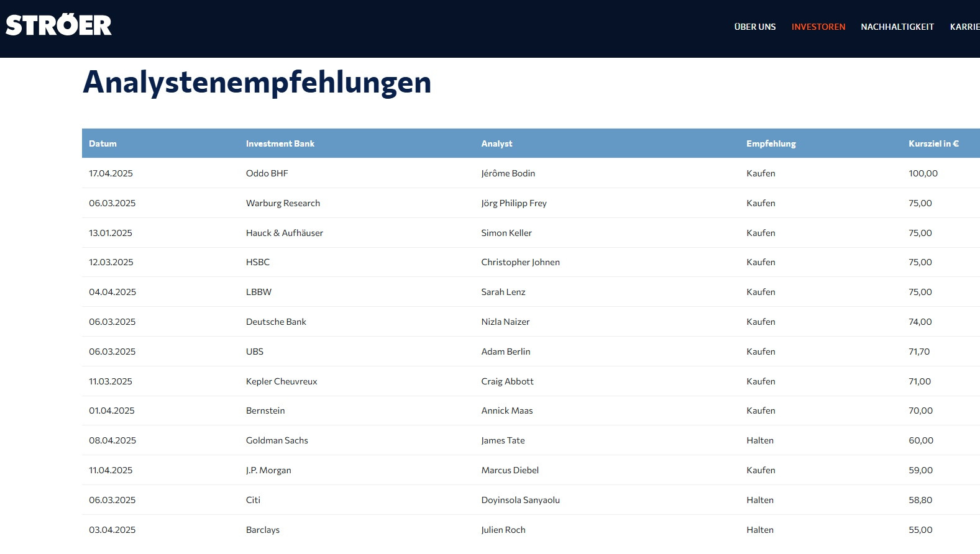Select the date 03.04.2025

(x=112, y=530)
